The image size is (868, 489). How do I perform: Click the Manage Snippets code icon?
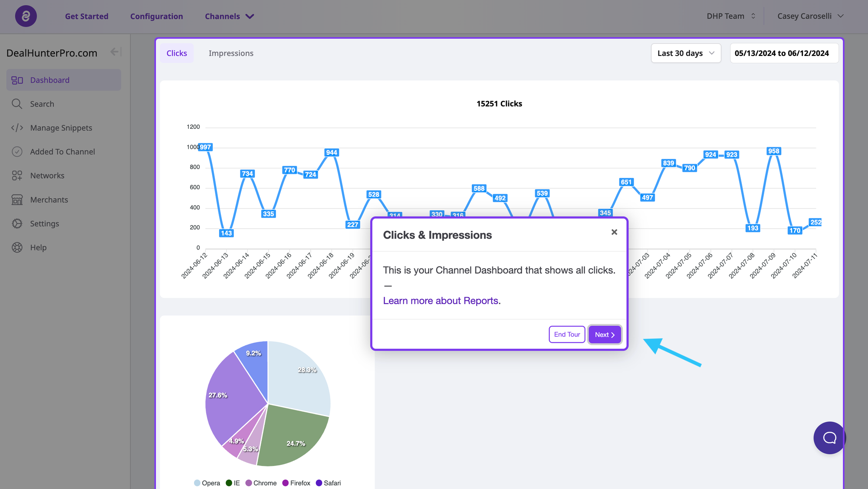tap(17, 128)
